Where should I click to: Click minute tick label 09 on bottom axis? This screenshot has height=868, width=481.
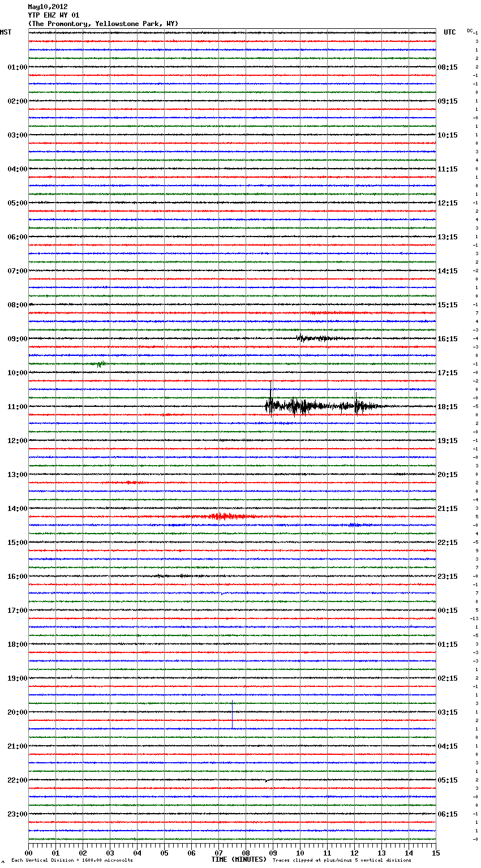pos(273,853)
